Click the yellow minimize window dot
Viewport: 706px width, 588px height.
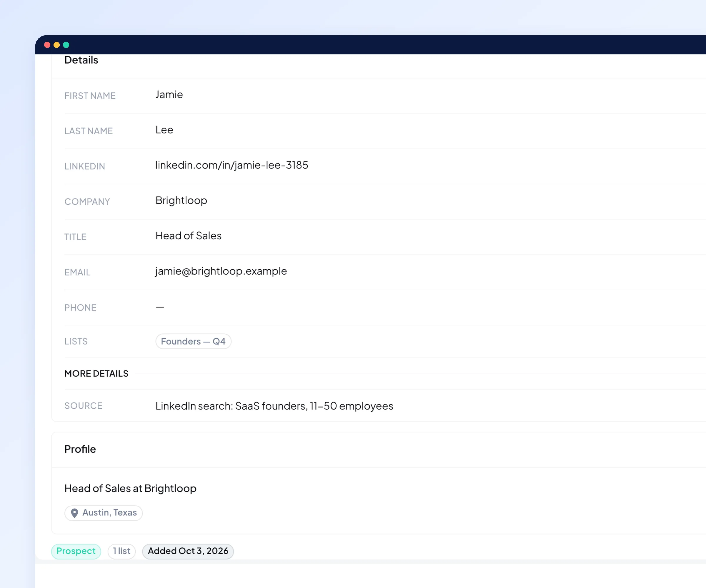[56, 45]
